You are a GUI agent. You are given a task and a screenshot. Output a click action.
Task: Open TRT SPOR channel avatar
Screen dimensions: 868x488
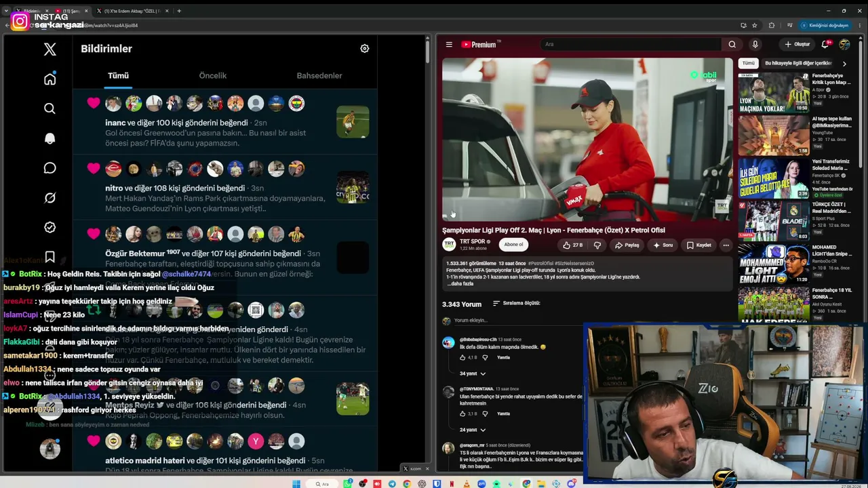pos(449,245)
